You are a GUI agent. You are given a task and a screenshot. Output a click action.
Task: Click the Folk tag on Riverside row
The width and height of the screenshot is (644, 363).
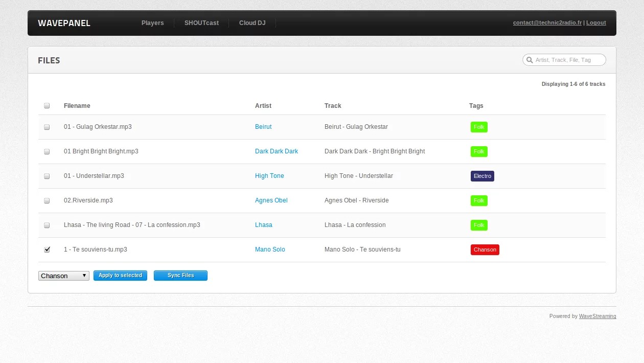[x=479, y=200]
